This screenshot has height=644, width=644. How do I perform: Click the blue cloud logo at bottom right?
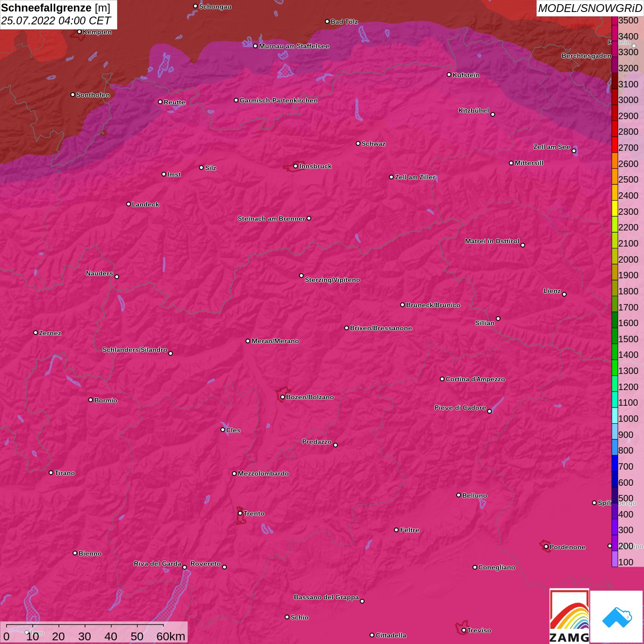click(x=616, y=617)
